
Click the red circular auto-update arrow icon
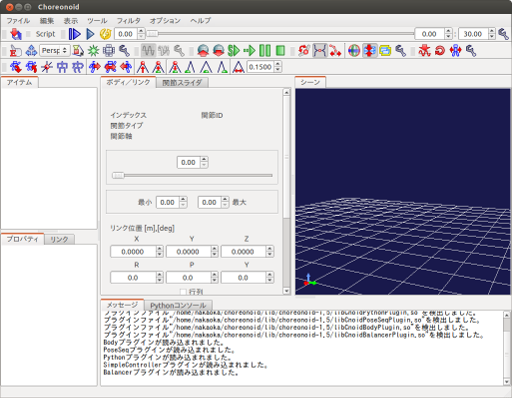click(440, 51)
